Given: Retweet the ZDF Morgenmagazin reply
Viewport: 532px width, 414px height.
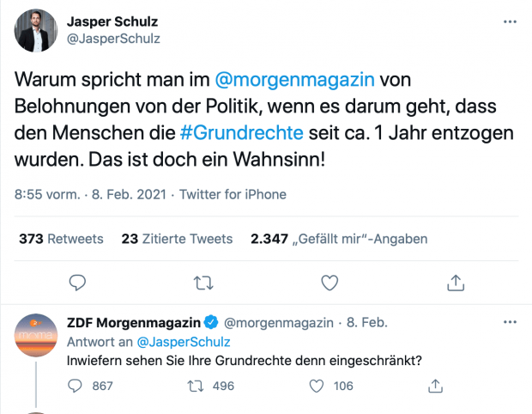Looking at the screenshot, I should tap(195, 386).
